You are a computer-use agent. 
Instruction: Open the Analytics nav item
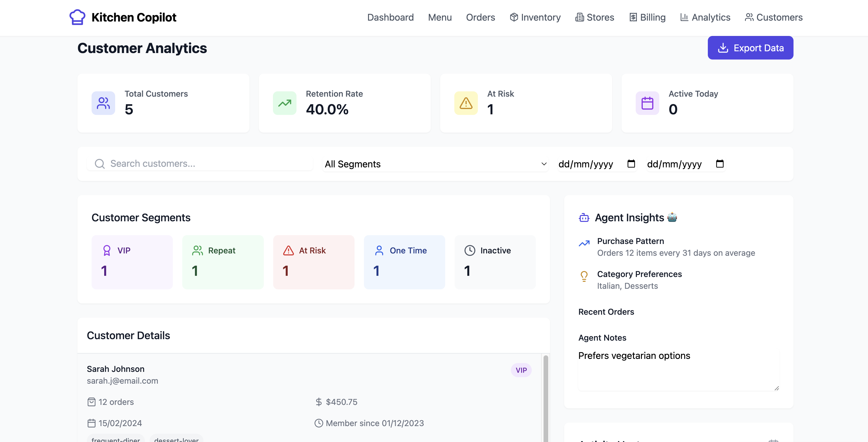click(x=705, y=17)
